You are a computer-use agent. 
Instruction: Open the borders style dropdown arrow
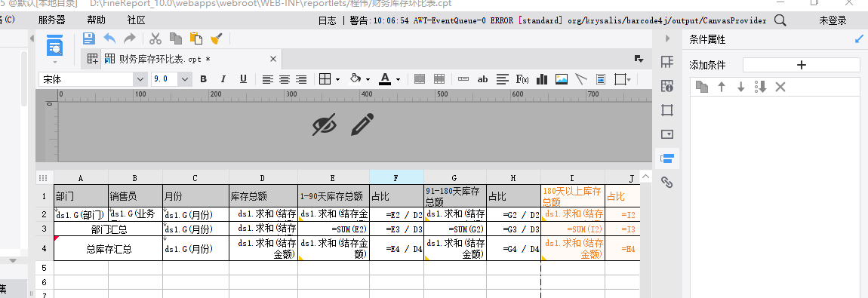[337, 80]
